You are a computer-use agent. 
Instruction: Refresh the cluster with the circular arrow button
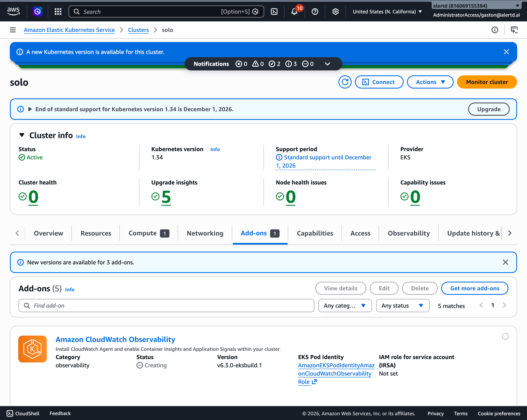tap(345, 82)
